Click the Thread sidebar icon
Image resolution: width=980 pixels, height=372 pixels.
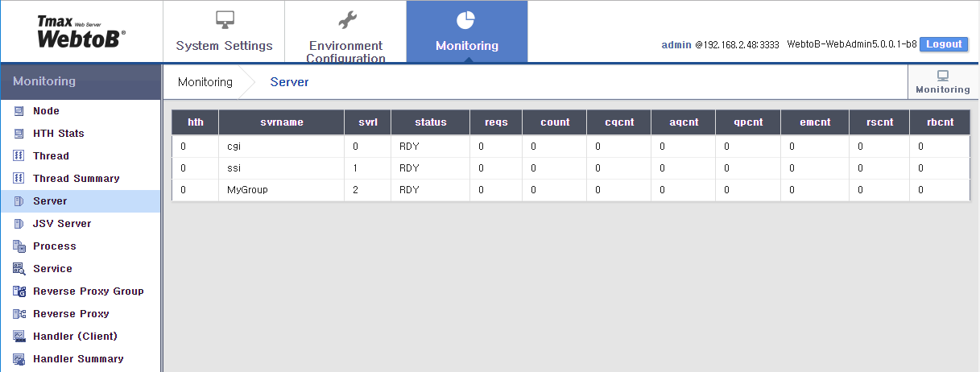pos(19,156)
